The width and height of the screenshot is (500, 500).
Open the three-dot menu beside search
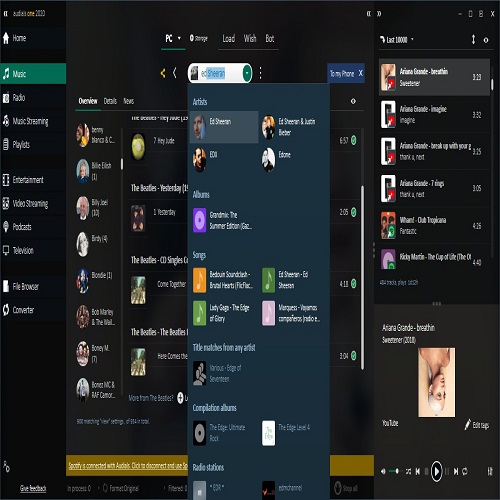(x=260, y=73)
